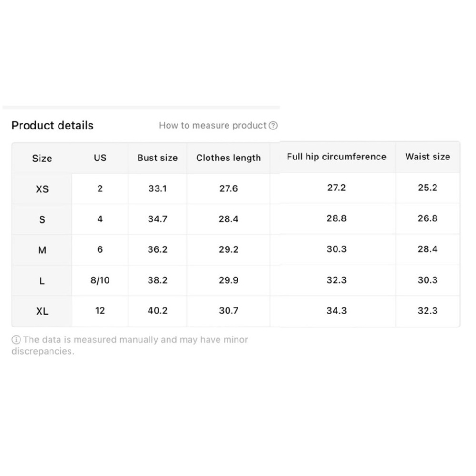
Task: Click the info icon beside the disclaimer
Action: pyautogui.click(x=16, y=339)
